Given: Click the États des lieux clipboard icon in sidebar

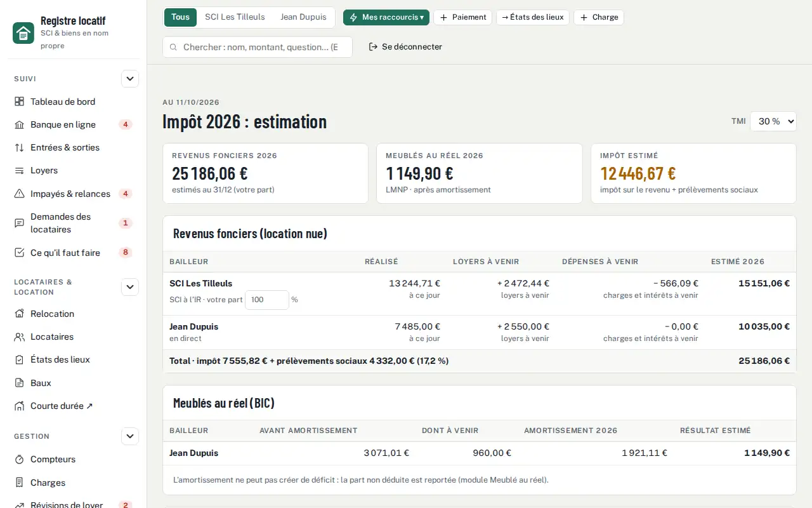Looking at the screenshot, I should 19,359.
